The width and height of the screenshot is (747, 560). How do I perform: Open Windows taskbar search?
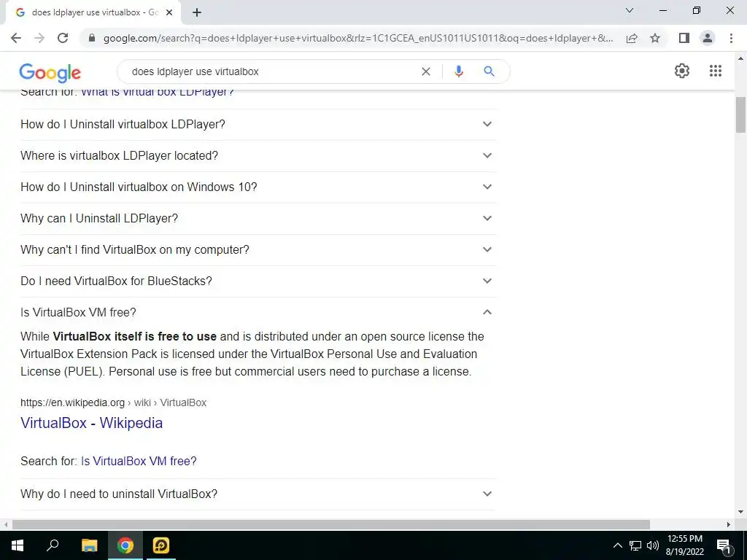[x=53, y=545]
